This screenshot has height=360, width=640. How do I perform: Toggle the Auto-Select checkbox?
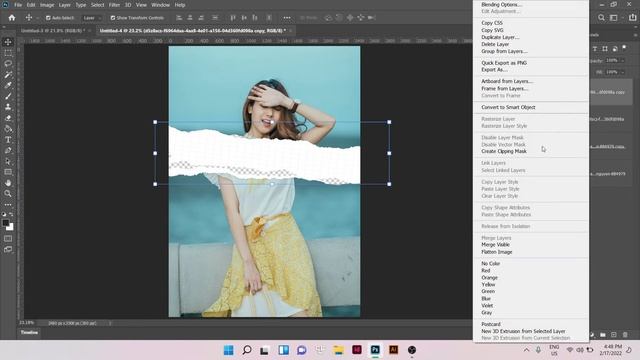pyautogui.click(x=48, y=18)
